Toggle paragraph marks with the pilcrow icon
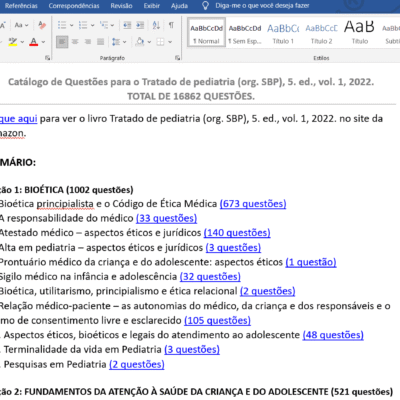This screenshot has width=400, height=400. point(171,25)
